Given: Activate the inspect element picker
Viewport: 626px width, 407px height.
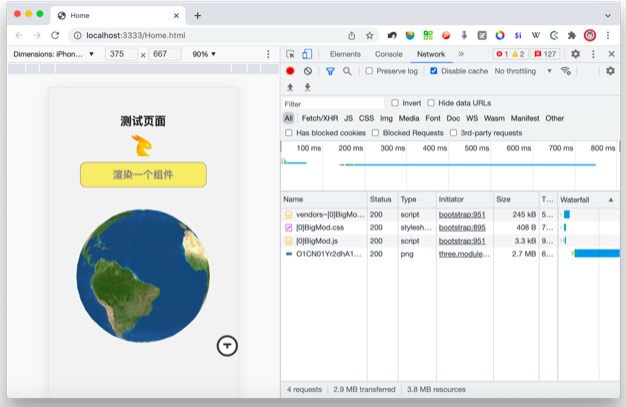Looking at the screenshot, I should coord(290,54).
